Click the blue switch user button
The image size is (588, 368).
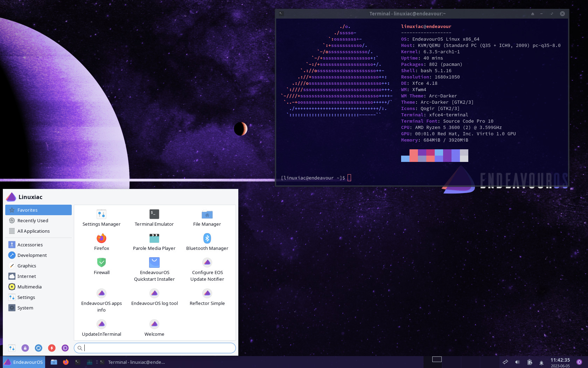pyautogui.click(x=38, y=348)
